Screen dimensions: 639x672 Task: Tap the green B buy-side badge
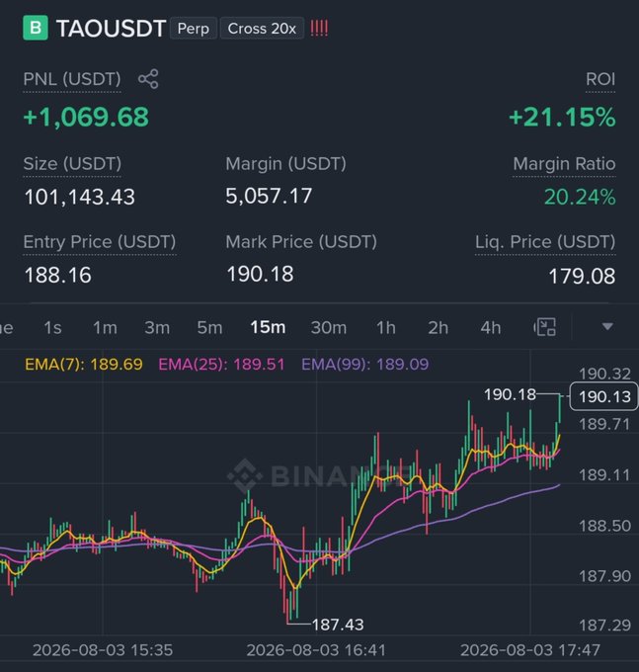[36, 28]
